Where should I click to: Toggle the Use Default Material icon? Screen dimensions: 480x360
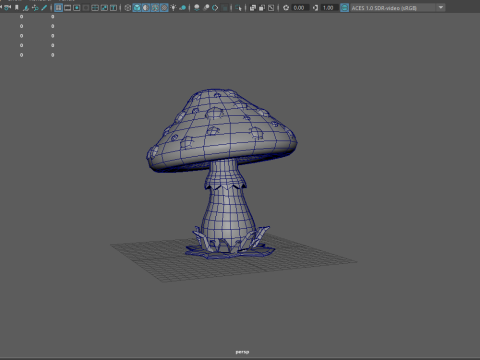click(146, 7)
